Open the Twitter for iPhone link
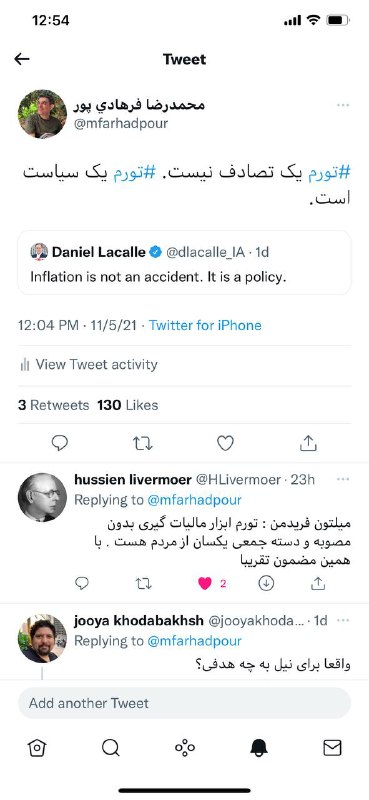 point(205,326)
